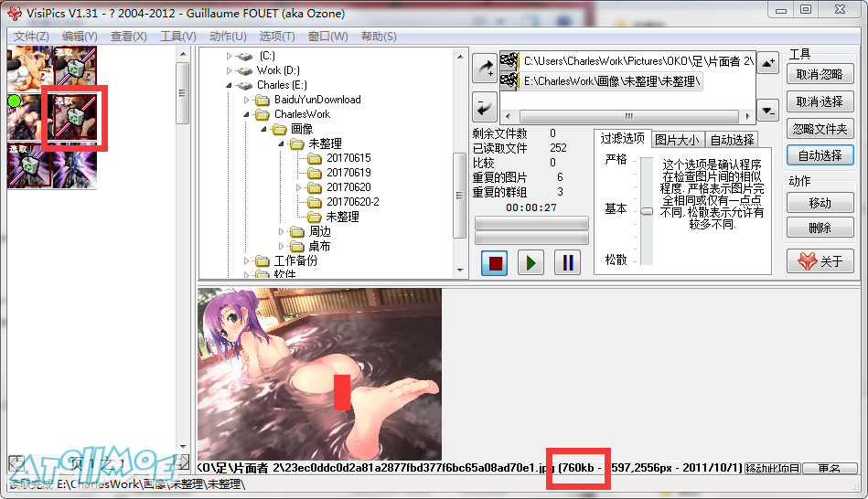Click the 删除 action button

820,228
